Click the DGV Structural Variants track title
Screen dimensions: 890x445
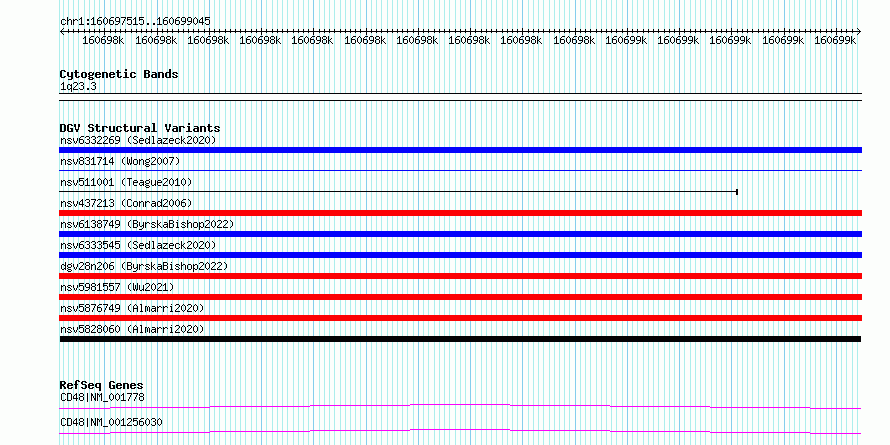(x=140, y=128)
